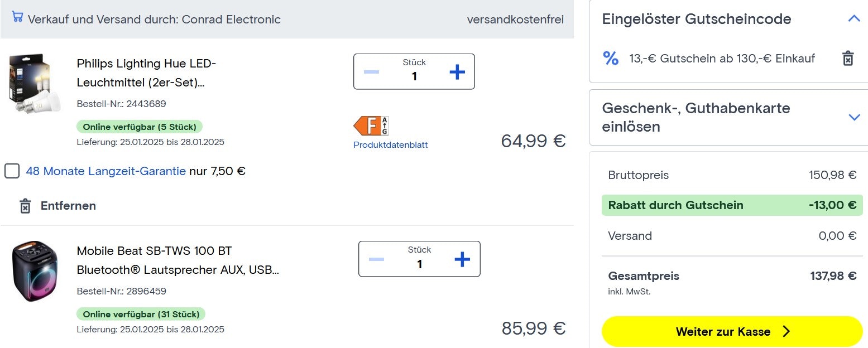
Task: Decrease Philips Hue quantity with minus icon
Action: (371, 72)
